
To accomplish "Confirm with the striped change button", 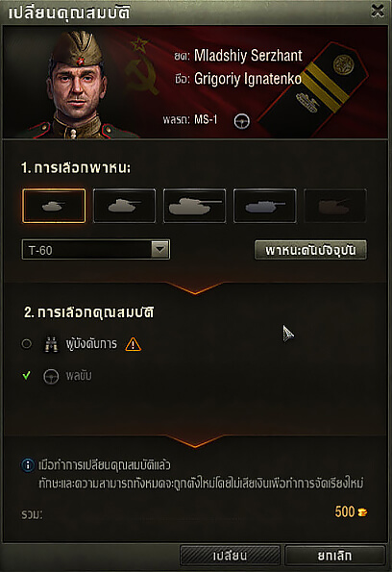I will [x=230, y=556].
